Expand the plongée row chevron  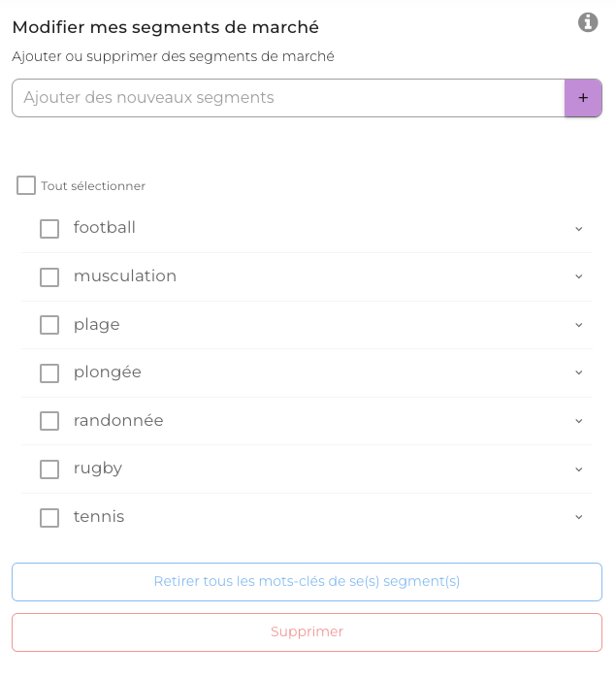[579, 372]
